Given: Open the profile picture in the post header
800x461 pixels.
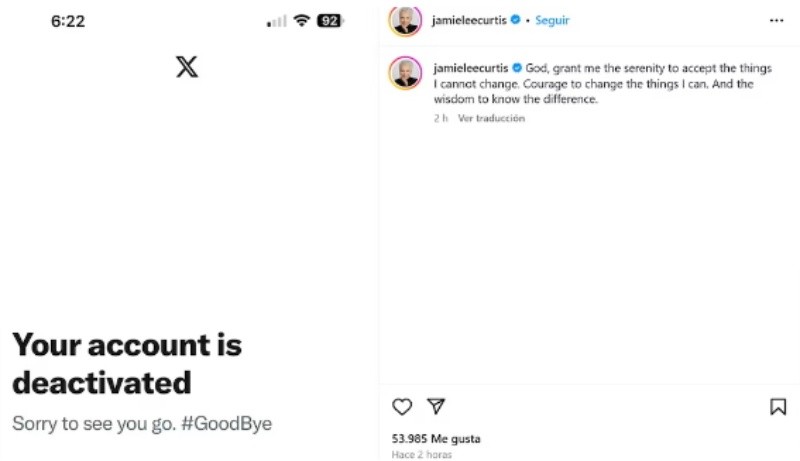Looking at the screenshot, I should point(405,20).
